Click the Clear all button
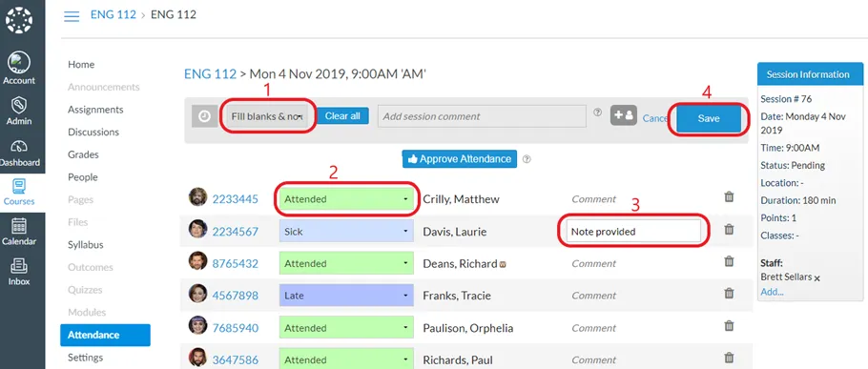This screenshot has height=369, width=868. (x=342, y=116)
